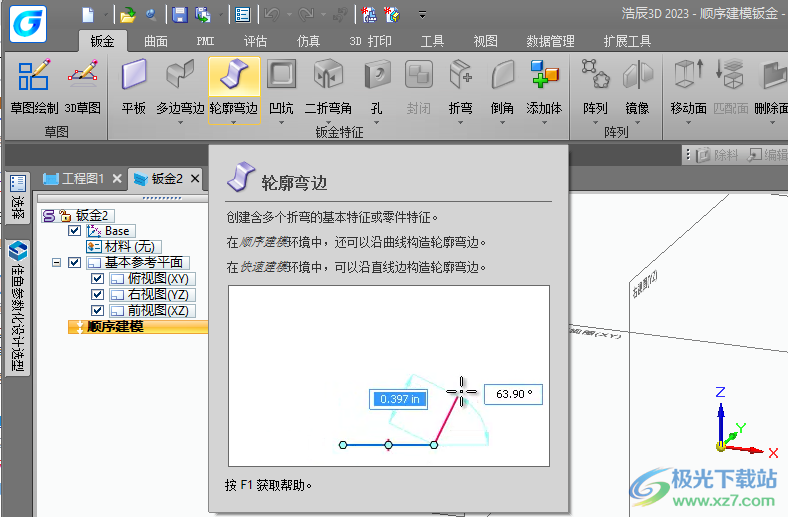This screenshot has width=788, height=517.
Task: Click the redo arrow icon
Action: point(306,15)
